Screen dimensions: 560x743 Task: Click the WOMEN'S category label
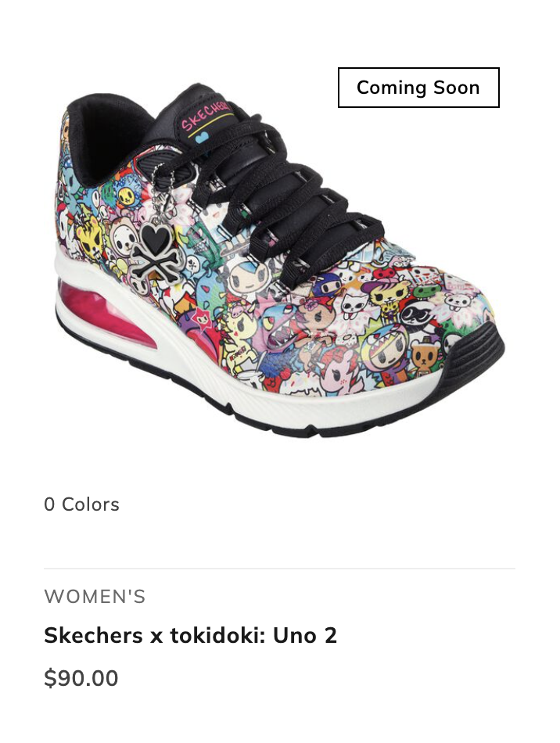95,597
